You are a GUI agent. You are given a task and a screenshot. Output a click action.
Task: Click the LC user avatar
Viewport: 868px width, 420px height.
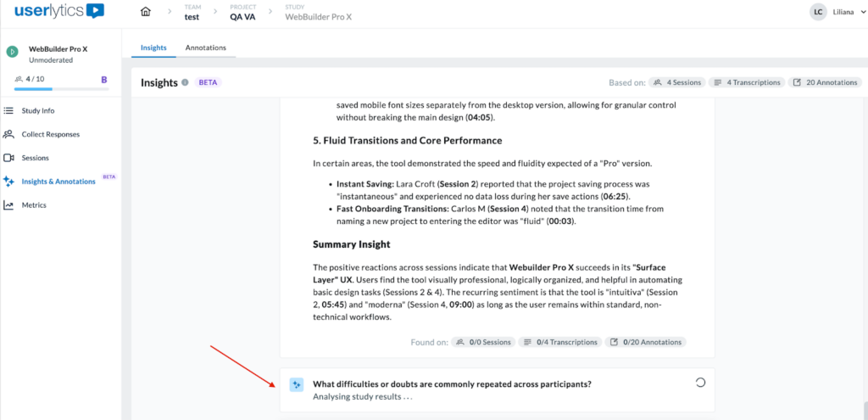click(817, 12)
